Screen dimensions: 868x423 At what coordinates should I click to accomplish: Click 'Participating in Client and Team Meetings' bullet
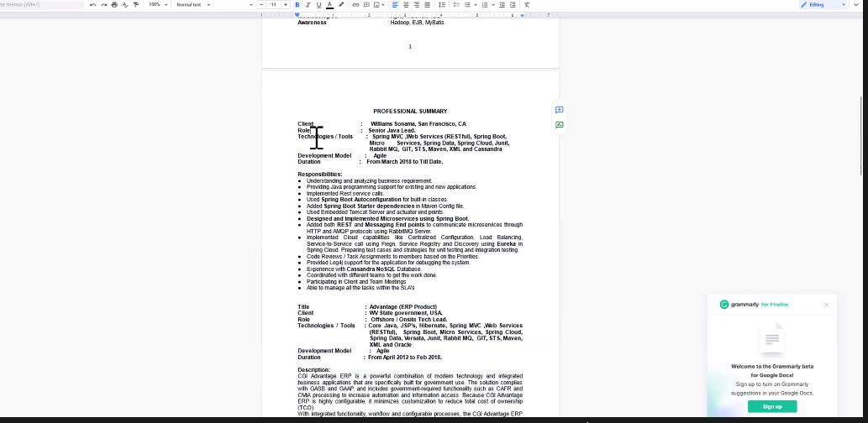click(x=356, y=282)
